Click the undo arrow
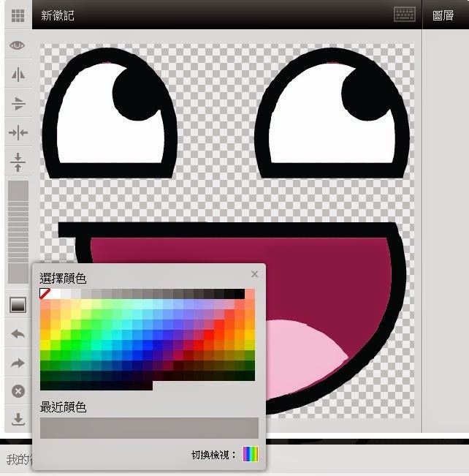 click(18, 334)
